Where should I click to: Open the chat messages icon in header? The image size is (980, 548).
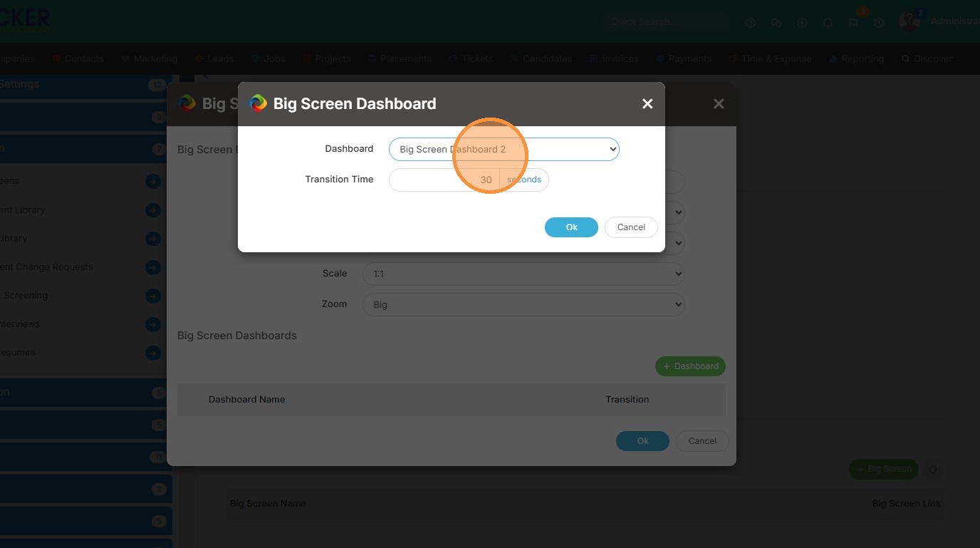[x=776, y=23]
